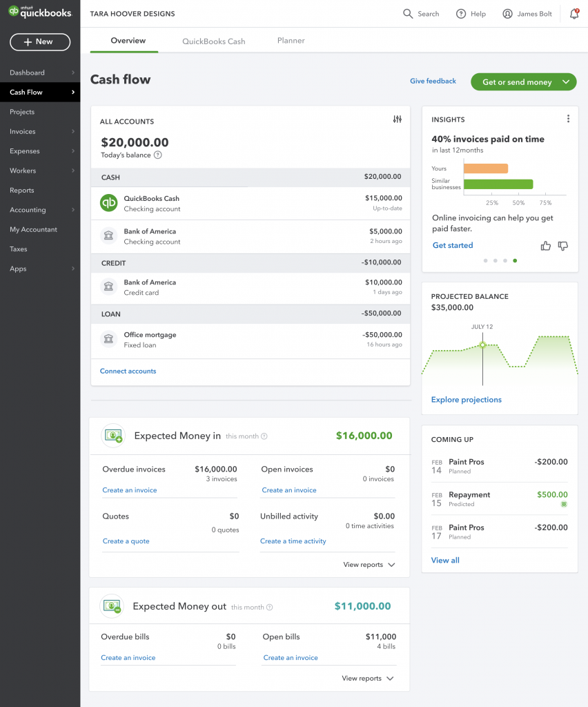Image resolution: width=588 pixels, height=707 pixels.
Task: Click the orange Yours invoice bar
Action: [x=486, y=168]
